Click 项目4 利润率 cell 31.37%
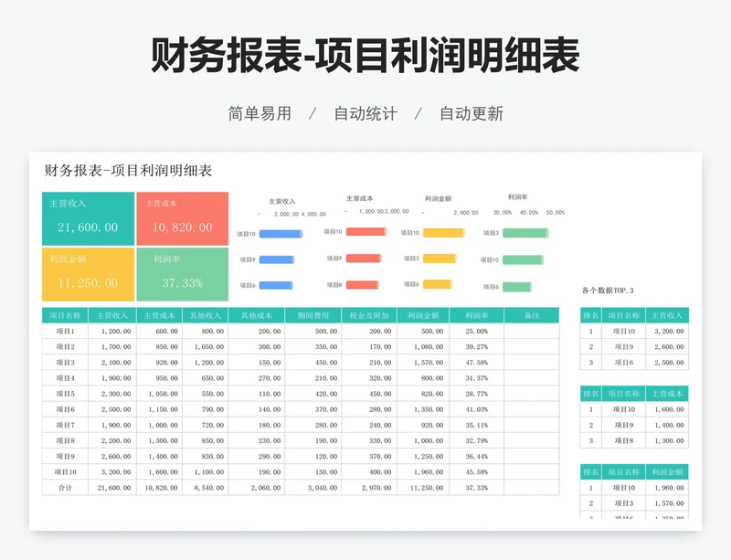Screen dimensions: 731x560 [x=476, y=378]
